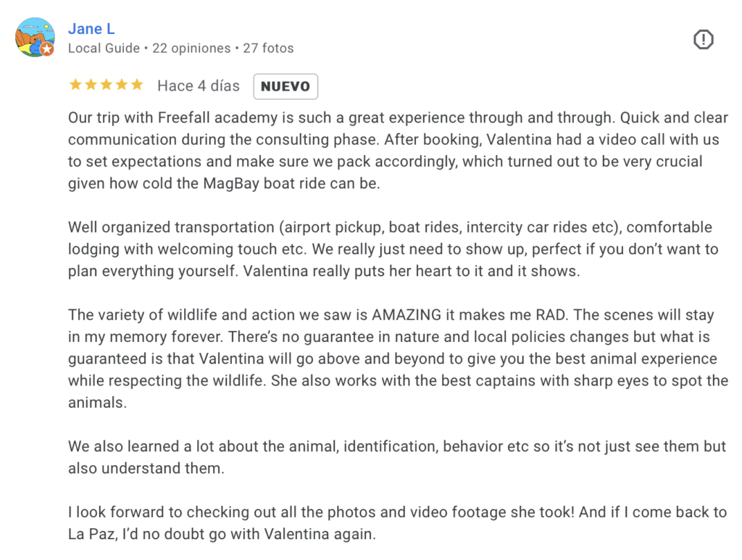742x560 pixels.
Task: Click the "Hace 4 días" timestamp
Action: click(x=199, y=86)
